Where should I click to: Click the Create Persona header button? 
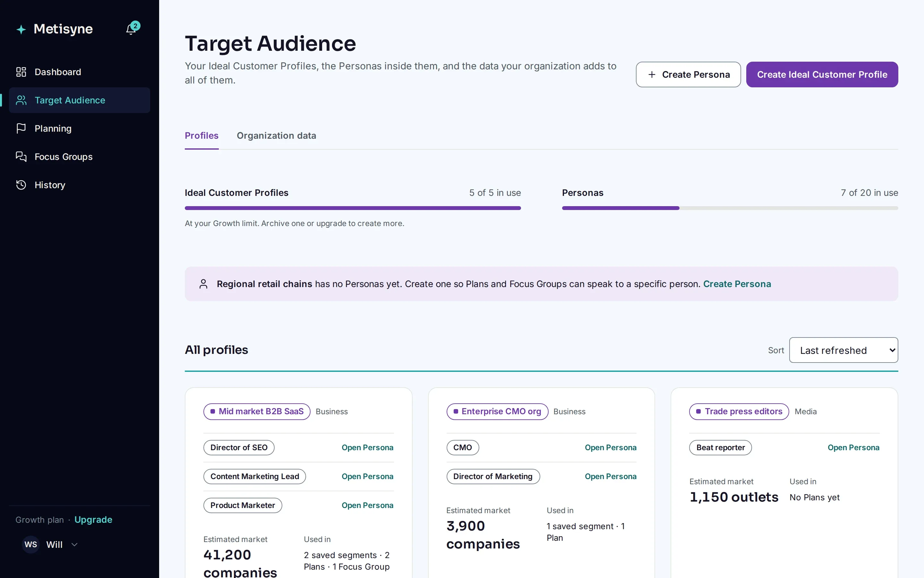coord(688,74)
